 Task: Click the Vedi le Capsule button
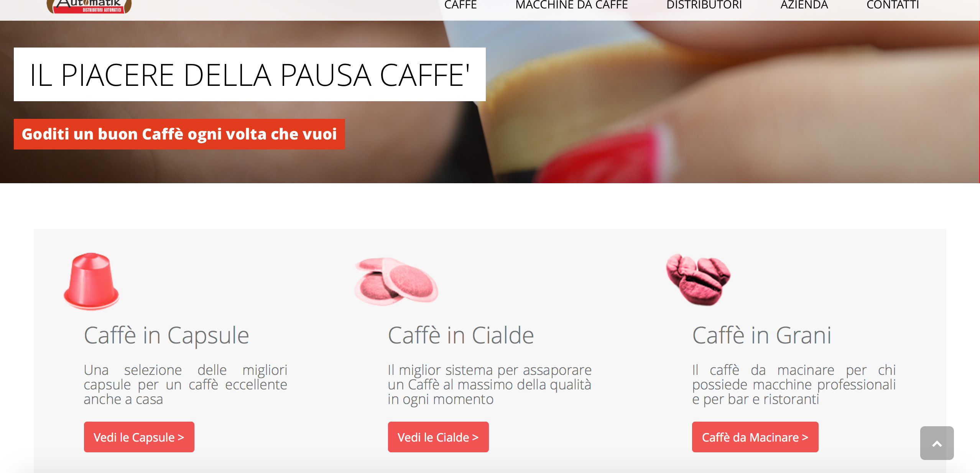[139, 437]
